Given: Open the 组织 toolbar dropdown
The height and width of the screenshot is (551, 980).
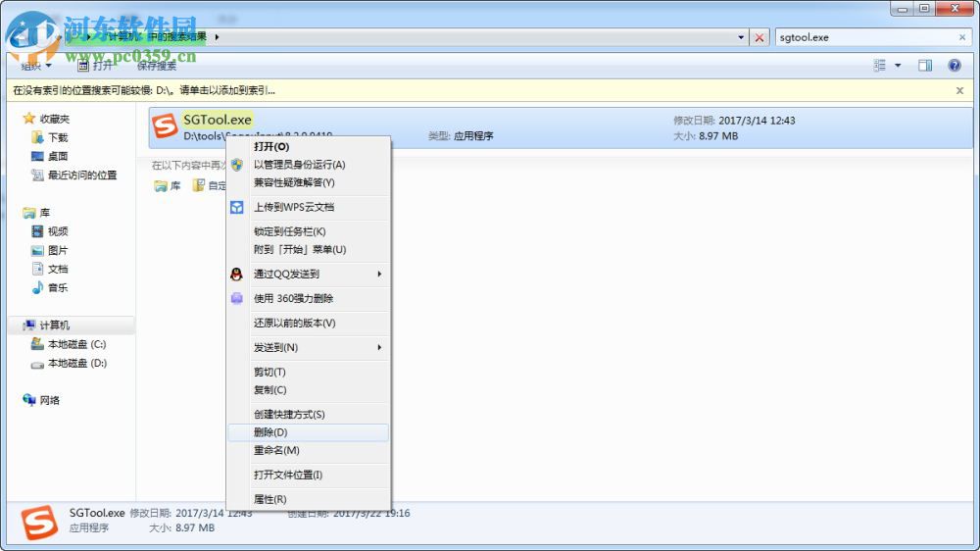Looking at the screenshot, I should [35, 65].
